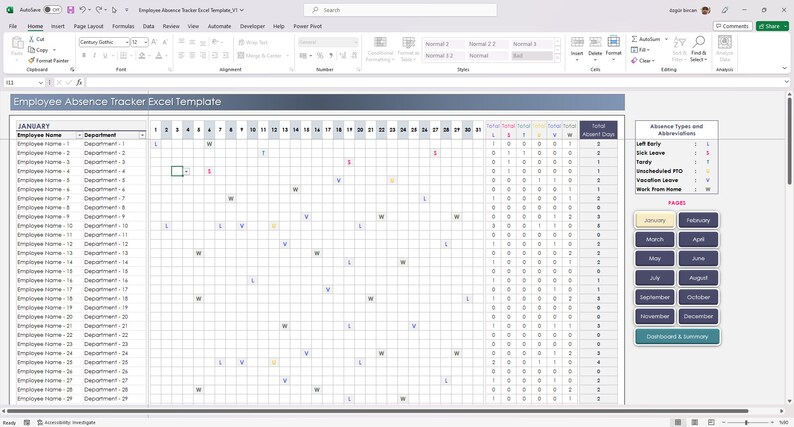Click the Fill down icon
794x427 pixels.
pos(634,50)
